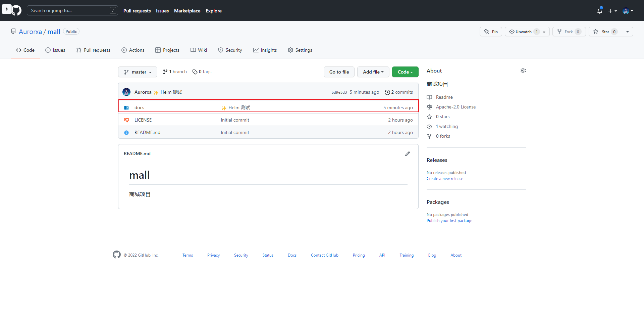Open the Packages heading link
This screenshot has height=312, width=644.
click(438, 202)
